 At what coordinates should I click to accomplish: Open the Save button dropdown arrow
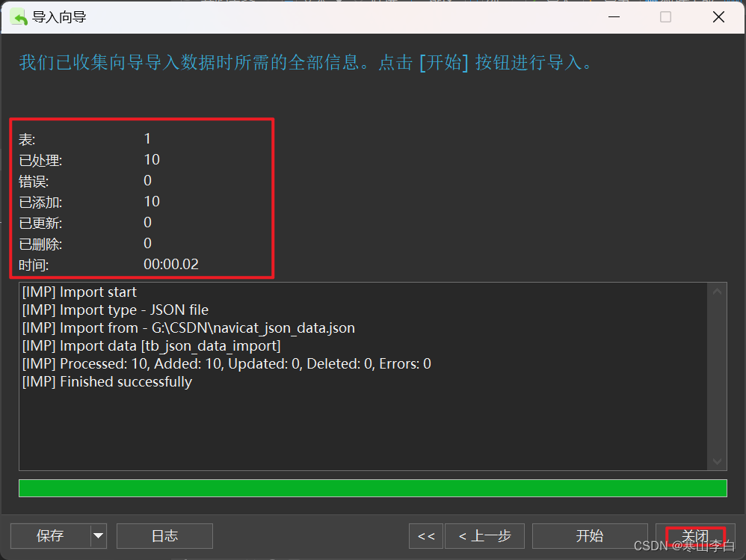(x=98, y=536)
